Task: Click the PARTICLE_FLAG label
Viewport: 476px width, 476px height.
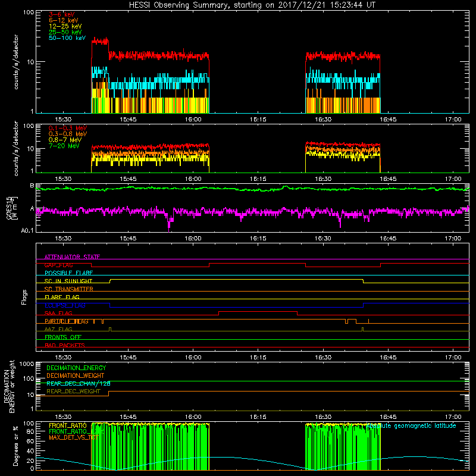Action: (67, 321)
